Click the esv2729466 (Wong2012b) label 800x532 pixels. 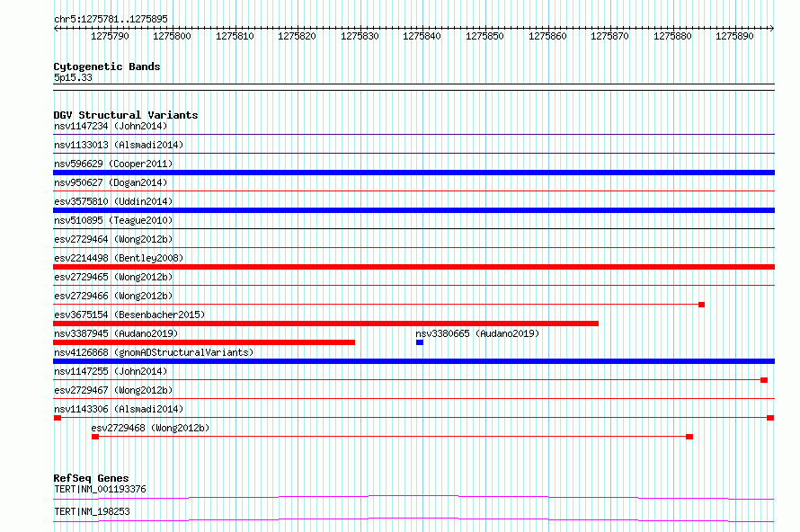tap(113, 296)
